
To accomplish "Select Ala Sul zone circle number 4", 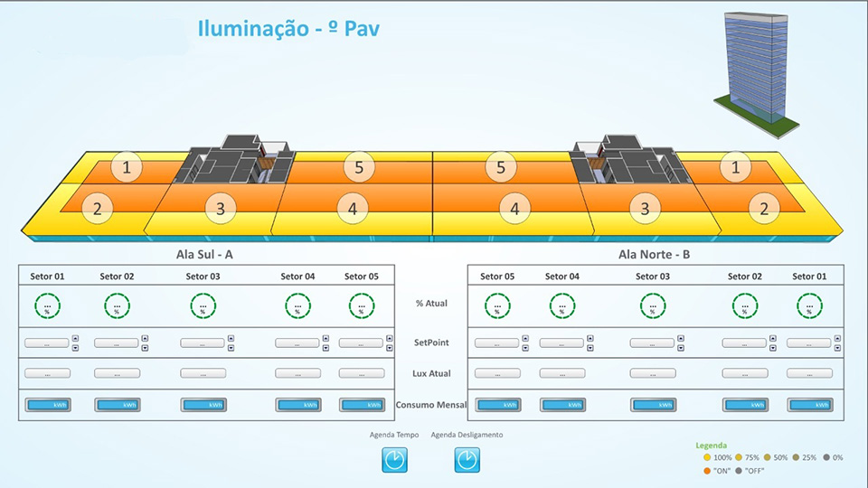I will coord(353,209).
